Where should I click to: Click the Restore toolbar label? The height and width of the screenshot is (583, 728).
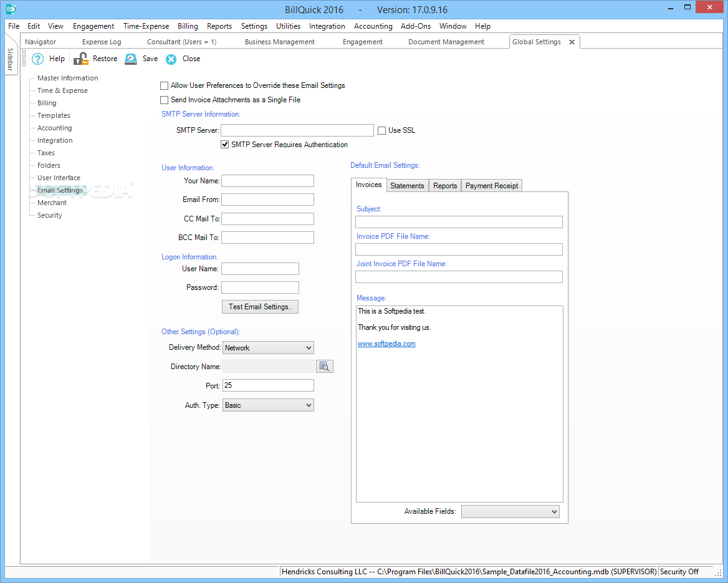coord(105,59)
